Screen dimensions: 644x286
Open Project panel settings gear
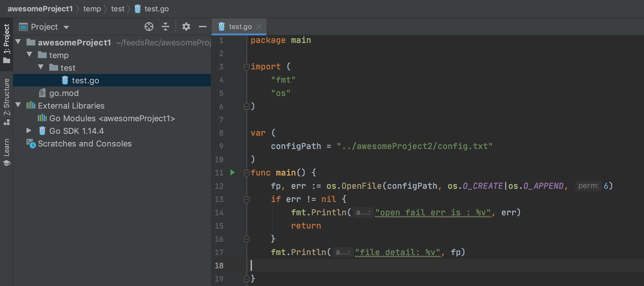coord(186,27)
